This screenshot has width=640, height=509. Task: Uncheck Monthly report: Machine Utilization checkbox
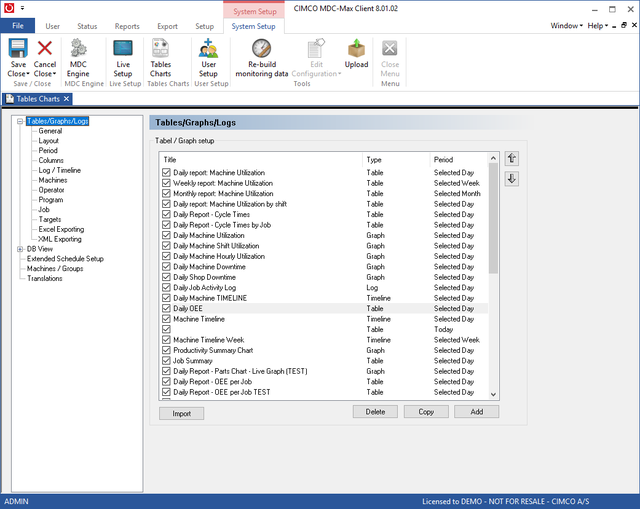(x=166, y=193)
